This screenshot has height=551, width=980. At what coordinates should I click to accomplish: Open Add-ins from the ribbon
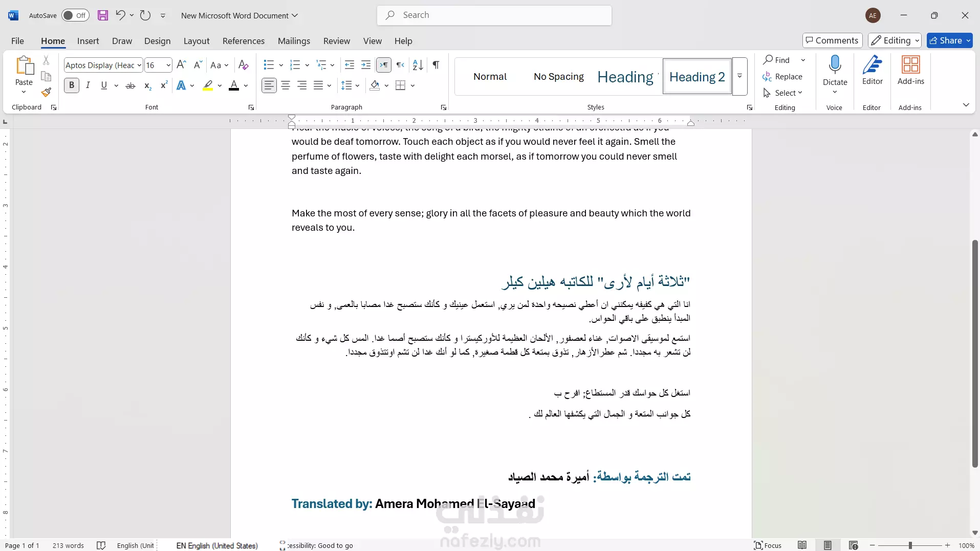[910, 70]
